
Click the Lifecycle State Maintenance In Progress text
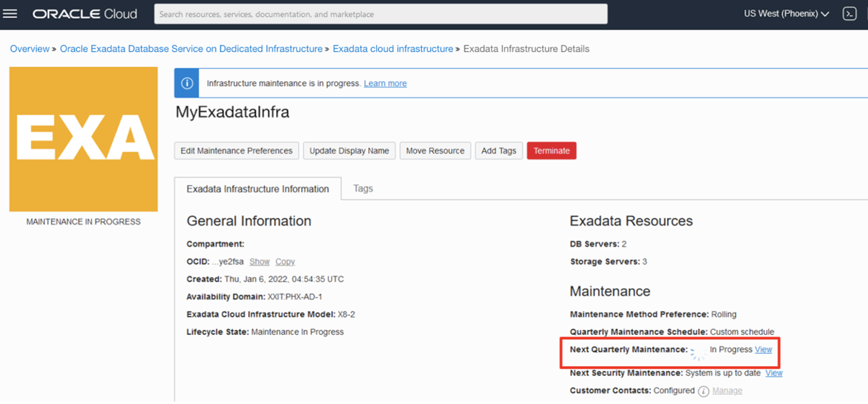click(x=297, y=332)
